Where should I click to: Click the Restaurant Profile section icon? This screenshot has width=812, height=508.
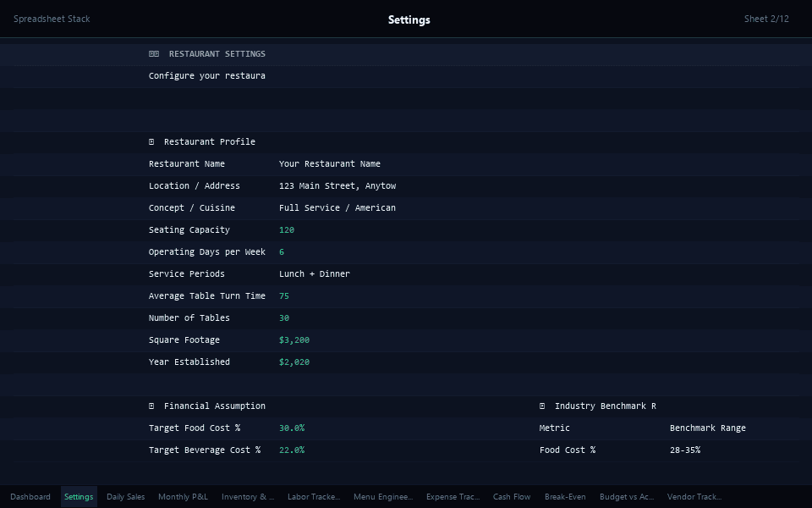click(151, 142)
